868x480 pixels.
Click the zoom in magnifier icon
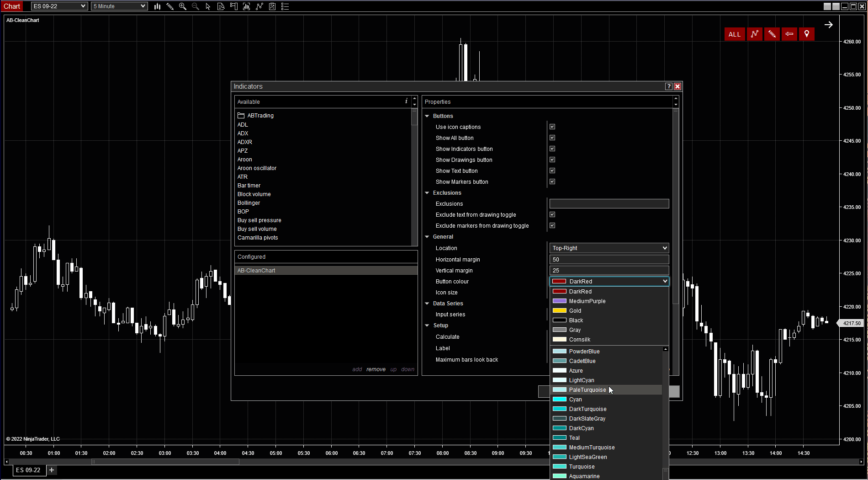point(183,6)
